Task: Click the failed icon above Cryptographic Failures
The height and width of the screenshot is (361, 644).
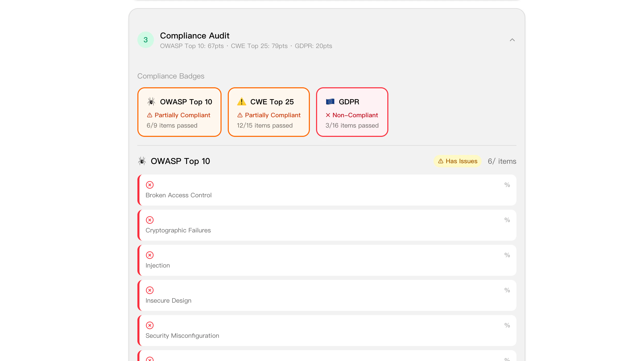Action: point(150,220)
